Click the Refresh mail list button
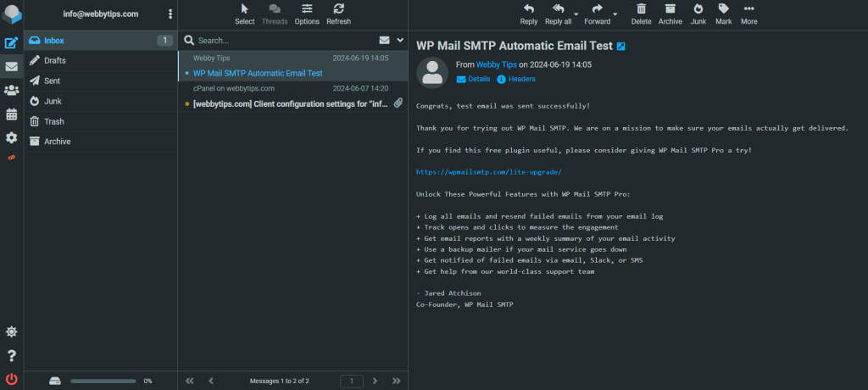This screenshot has width=868, height=390. pyautogui.click(x=338, y=14)
